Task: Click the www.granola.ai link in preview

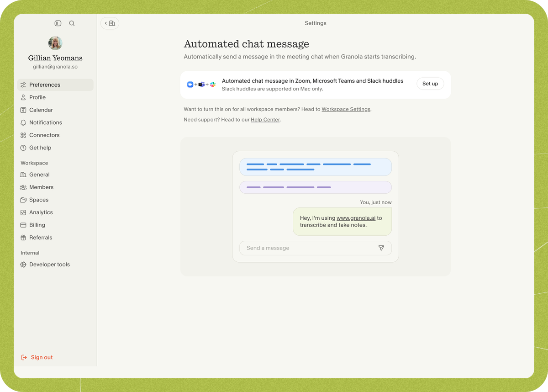Action: (356, 218)
